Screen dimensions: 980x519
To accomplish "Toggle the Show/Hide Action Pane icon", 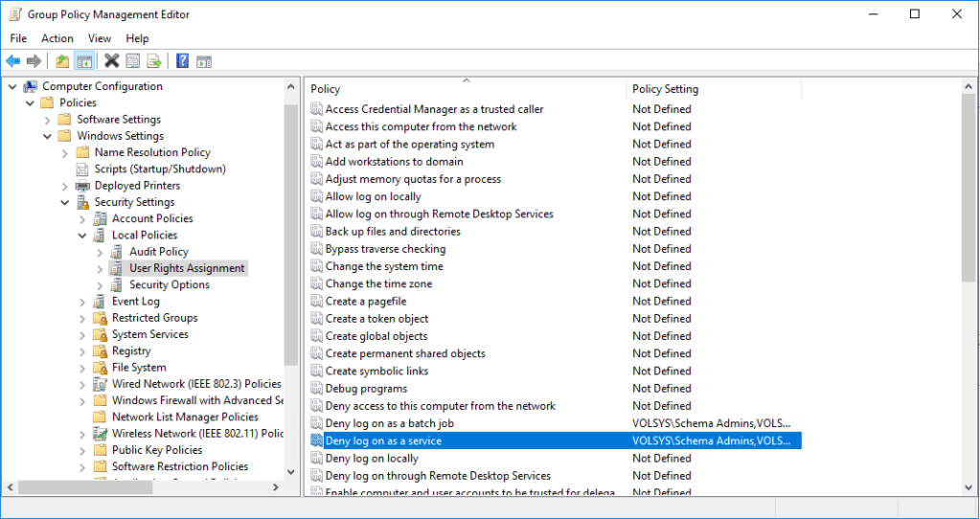I will click(x=203, y=61).
